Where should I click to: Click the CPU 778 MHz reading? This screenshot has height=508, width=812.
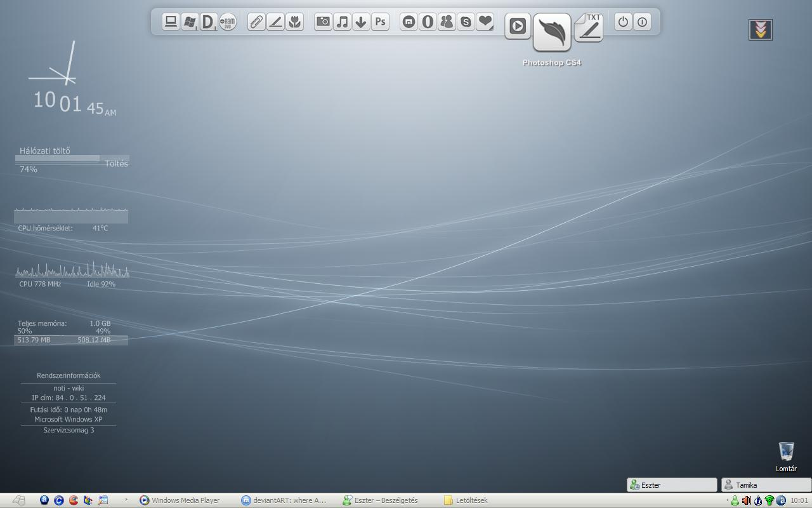point(40,284)
